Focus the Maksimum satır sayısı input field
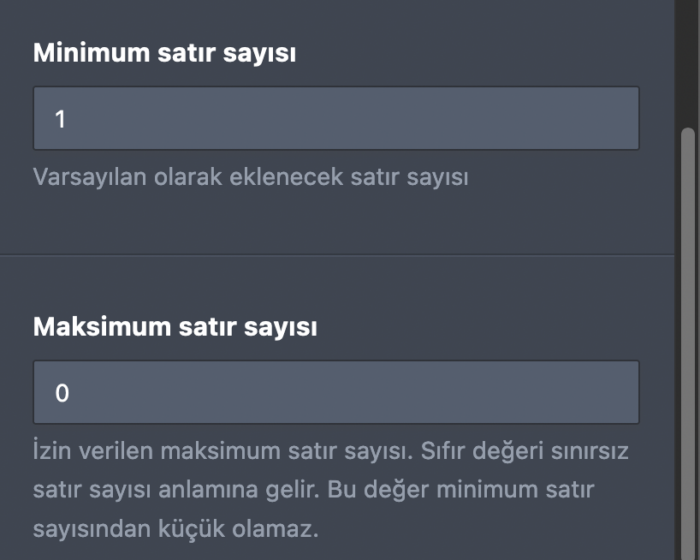Image resolution: width=700 pixels, height=560 pixels. pyautogui.click(x=336, y=393)
